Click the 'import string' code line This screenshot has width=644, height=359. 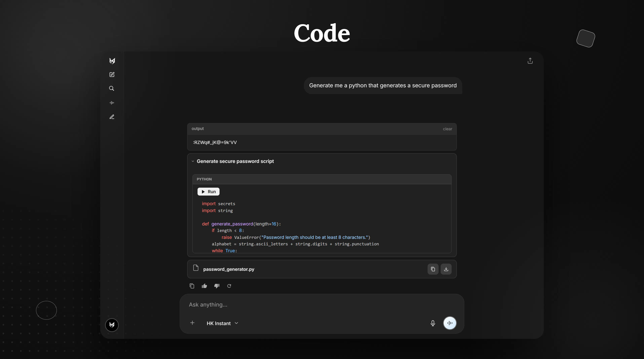(217, 210)
